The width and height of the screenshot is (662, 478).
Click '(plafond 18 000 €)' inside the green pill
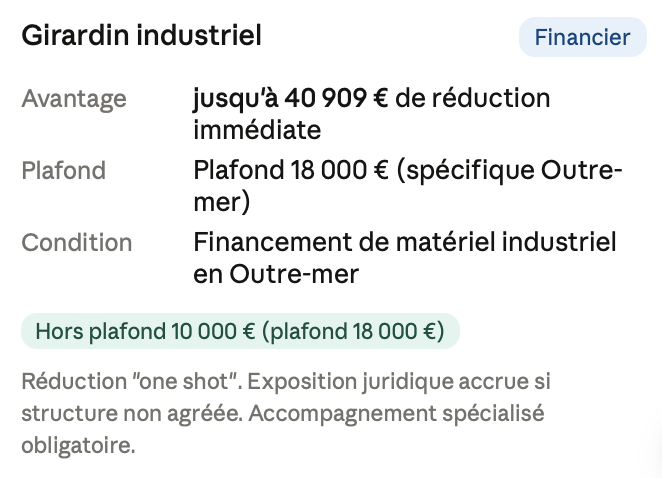[353, 331]
